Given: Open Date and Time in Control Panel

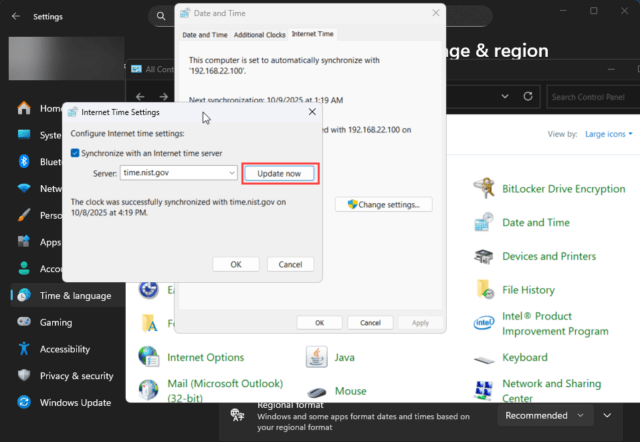Looking at the screenshot, I should point(536,222).
